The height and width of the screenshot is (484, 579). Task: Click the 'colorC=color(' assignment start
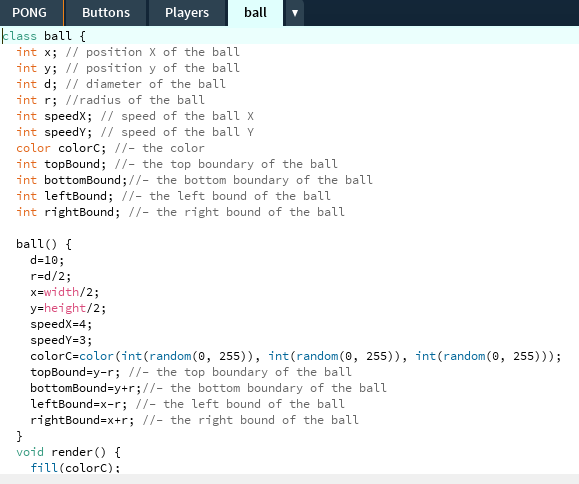[x=75, y=356]
